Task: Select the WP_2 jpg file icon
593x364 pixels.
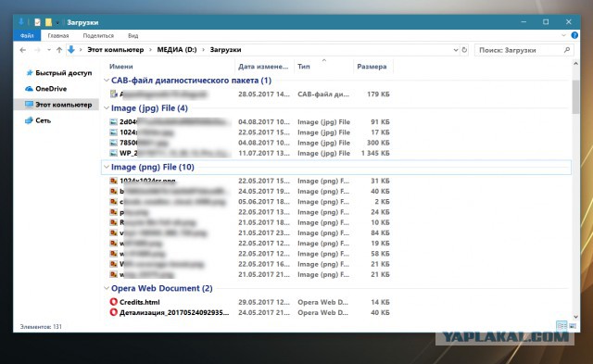Action: [113, 153]
